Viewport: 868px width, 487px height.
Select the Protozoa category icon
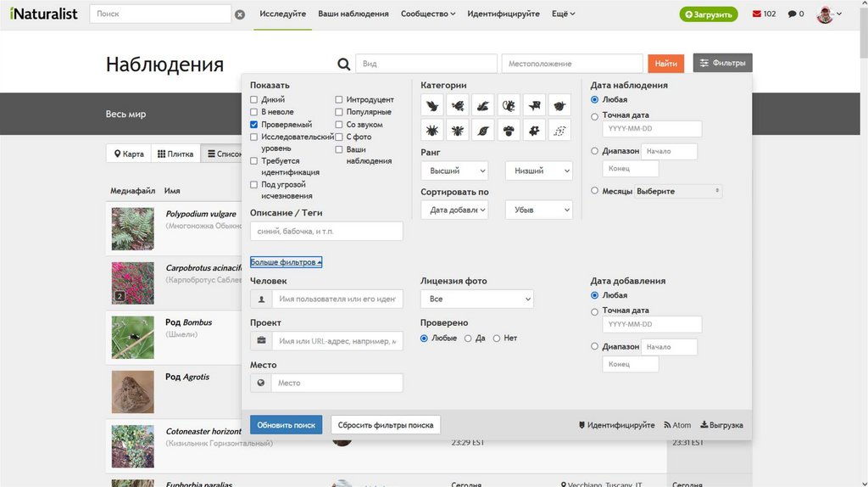(534, 131)
